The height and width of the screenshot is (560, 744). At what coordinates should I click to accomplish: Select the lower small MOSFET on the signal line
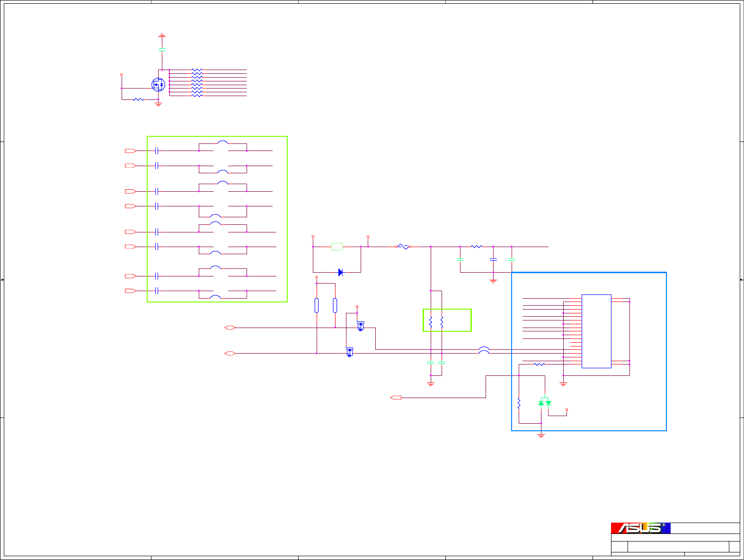click(350, 353)
